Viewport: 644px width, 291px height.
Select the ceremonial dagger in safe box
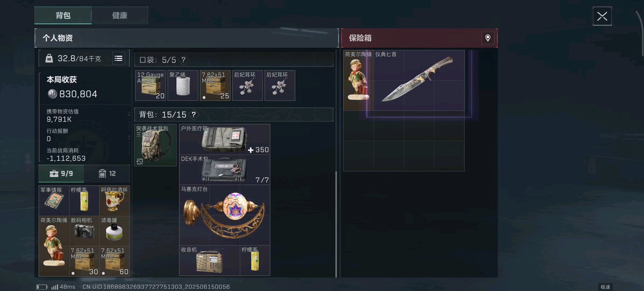pyautogui.click(x=419, y=80)
